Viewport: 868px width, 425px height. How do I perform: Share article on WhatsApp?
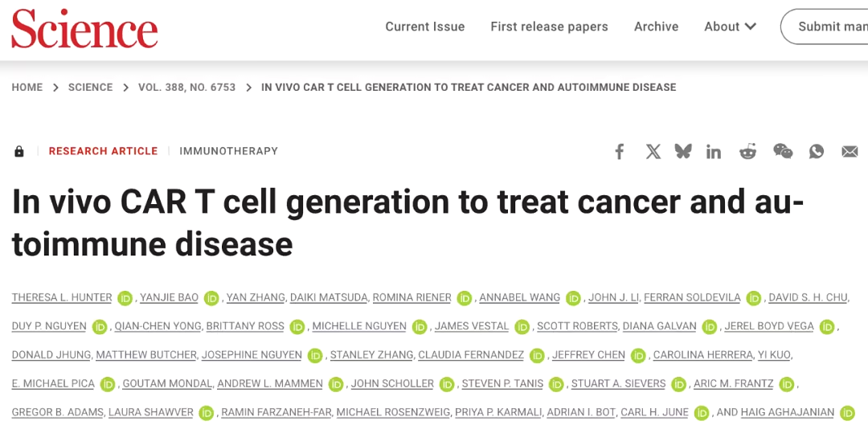pyautogui.click(x=816, y=151)
